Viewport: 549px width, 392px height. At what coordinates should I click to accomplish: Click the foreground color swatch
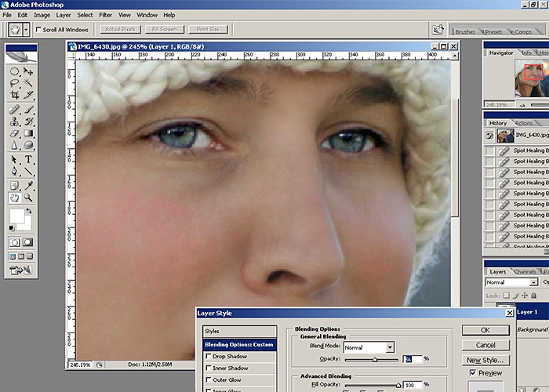(16, 216)
